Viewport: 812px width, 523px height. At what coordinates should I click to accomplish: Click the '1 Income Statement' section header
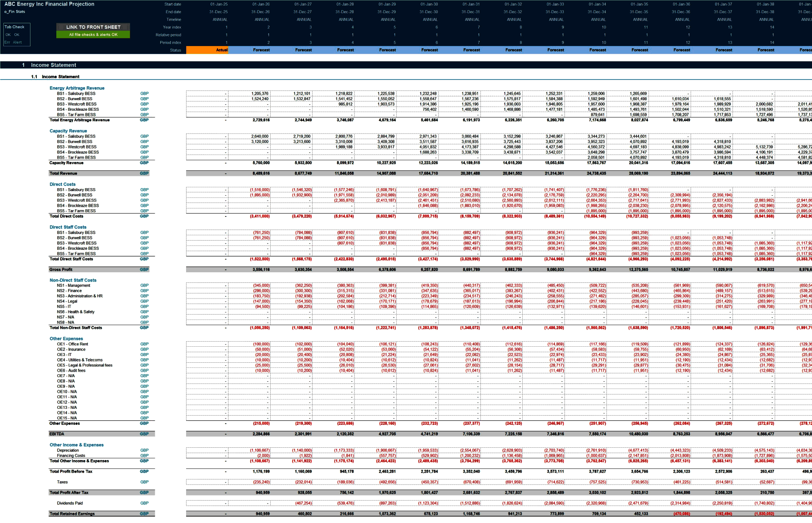click(x=53, y=65)
